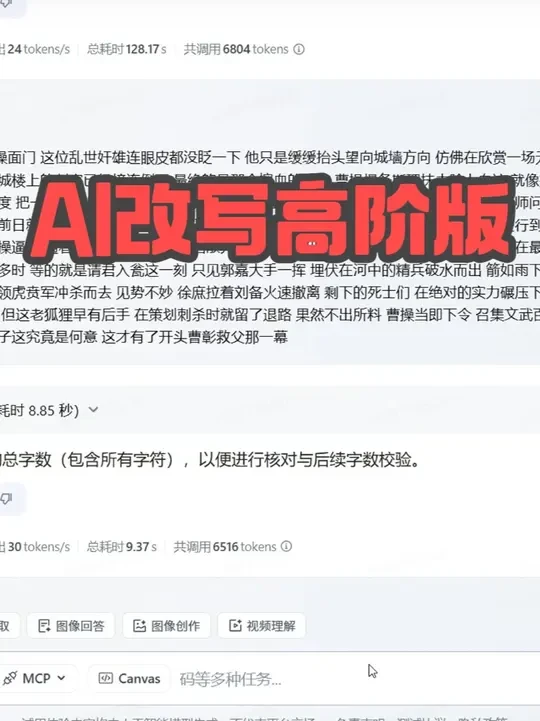
Task: Click the 30 tokens/s speed label
Action: [x=36, y=546]
